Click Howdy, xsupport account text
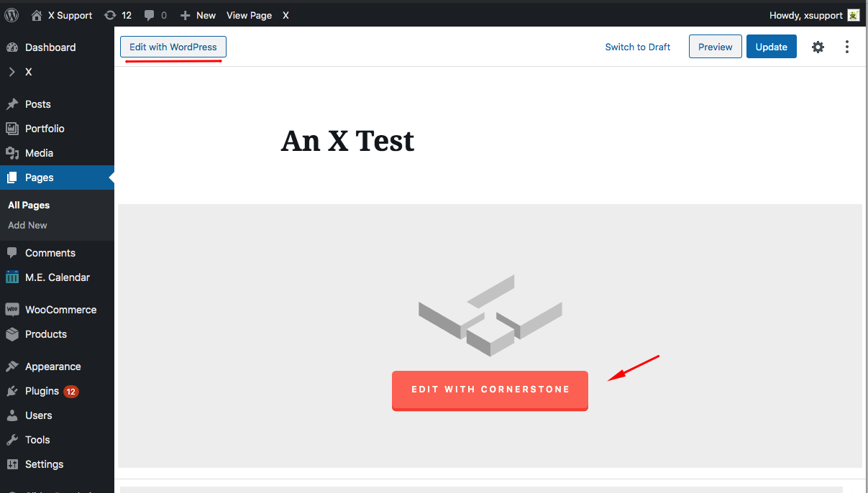Screen dimensions: 868x493 tap(806, 15)
